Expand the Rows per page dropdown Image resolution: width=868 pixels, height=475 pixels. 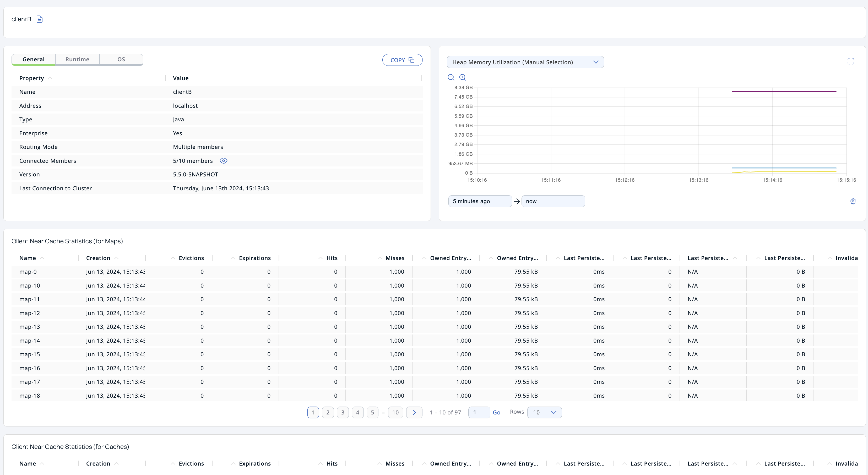click(542, 412)
